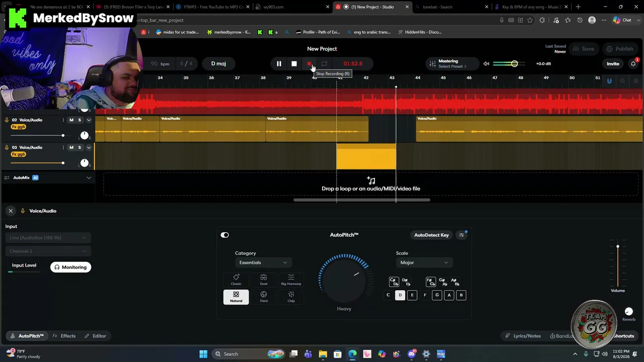Switch to the AutoPitch tab
Image resolution: width=644 pixels, height=362 pixels.
point(27,336)
